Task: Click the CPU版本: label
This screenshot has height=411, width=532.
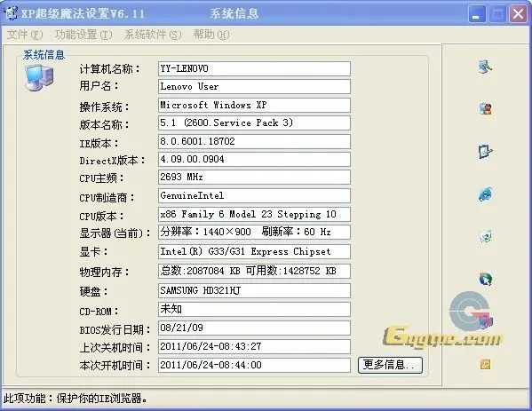Action: click(101, 217)
